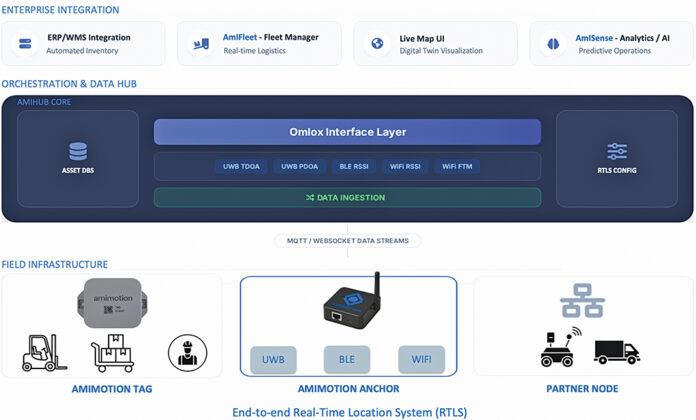The height and width of the screenshot is (420, 696).
Task: Click the delivery truck icon
Action: (x=617, y=353)
